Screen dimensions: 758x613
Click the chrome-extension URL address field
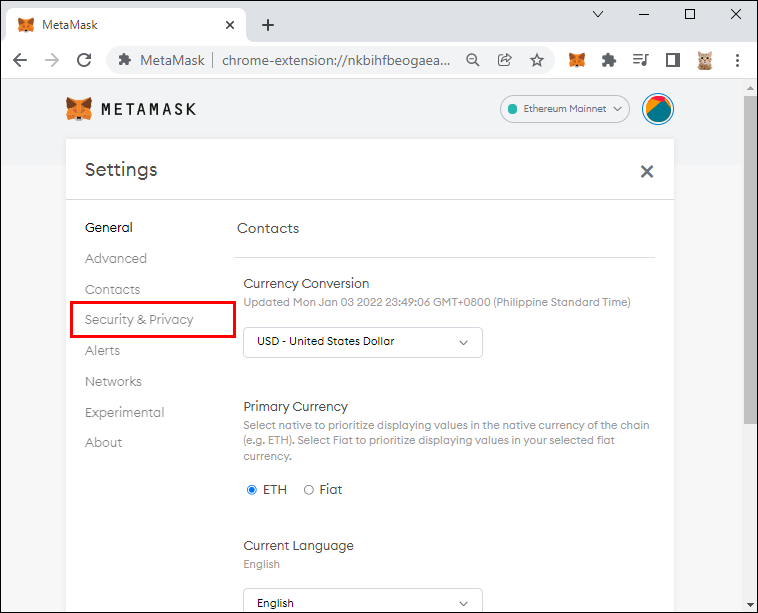point(336,60)
